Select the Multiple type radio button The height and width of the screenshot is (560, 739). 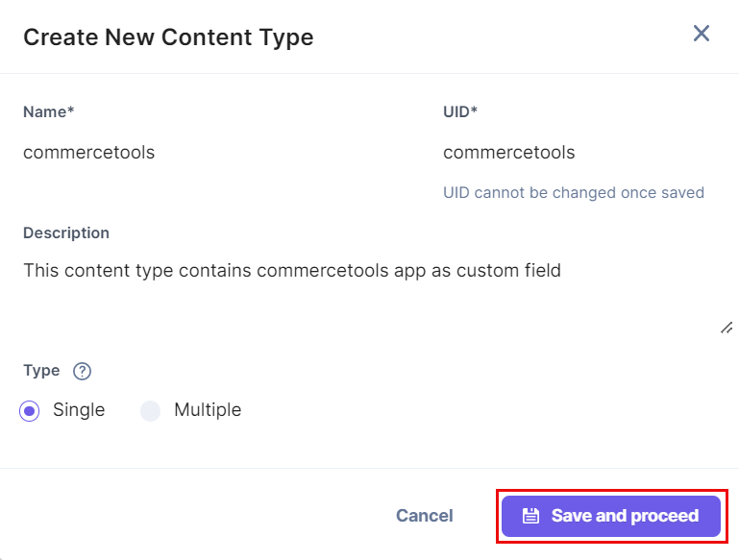150,411
